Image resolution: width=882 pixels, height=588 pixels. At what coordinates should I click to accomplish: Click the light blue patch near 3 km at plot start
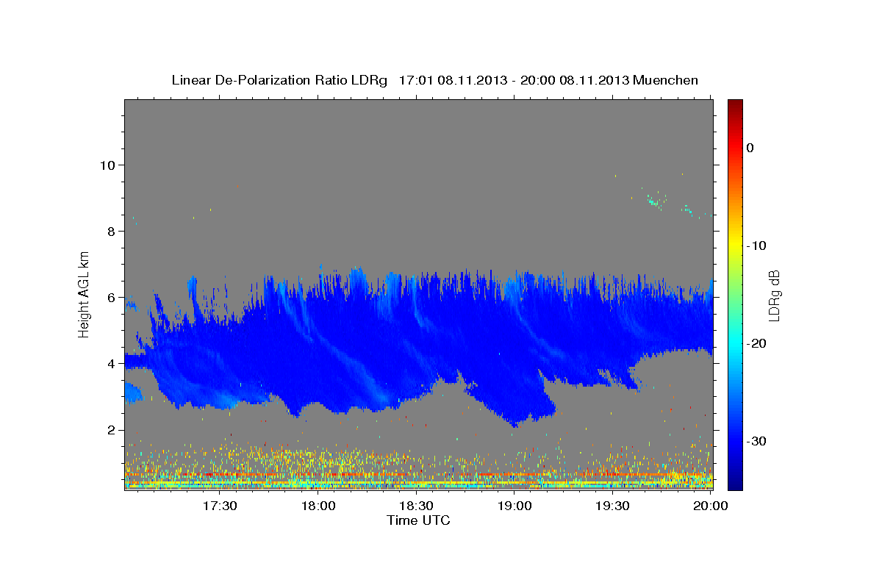[x=133, y=392]
